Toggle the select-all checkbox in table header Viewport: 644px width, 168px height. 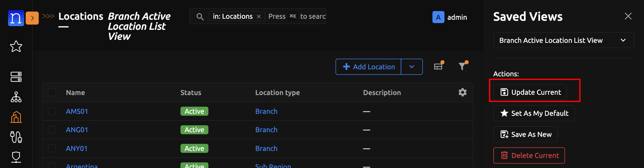(52, 92)
